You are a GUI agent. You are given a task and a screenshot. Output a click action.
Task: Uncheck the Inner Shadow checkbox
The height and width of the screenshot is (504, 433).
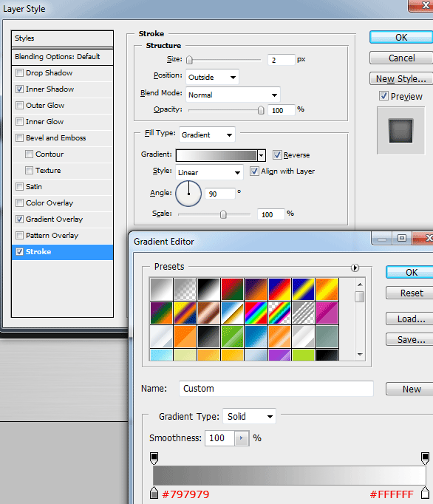pyautogui.click(x=20, y=89)
